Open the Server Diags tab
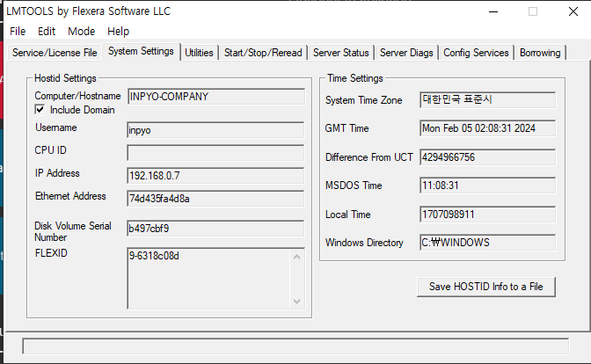Viewport: 591px width, 364px height. [x=406, y=53]
